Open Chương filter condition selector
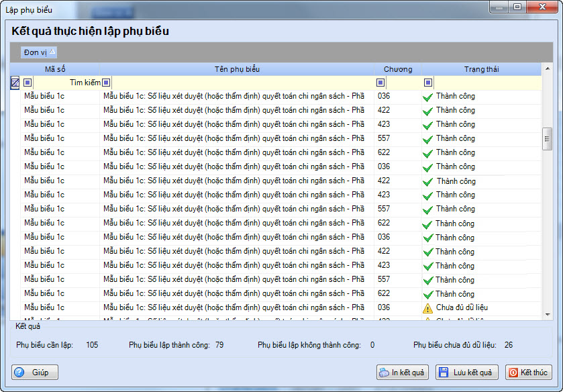This screenshot has width=563, height=392. click(380, 83)
